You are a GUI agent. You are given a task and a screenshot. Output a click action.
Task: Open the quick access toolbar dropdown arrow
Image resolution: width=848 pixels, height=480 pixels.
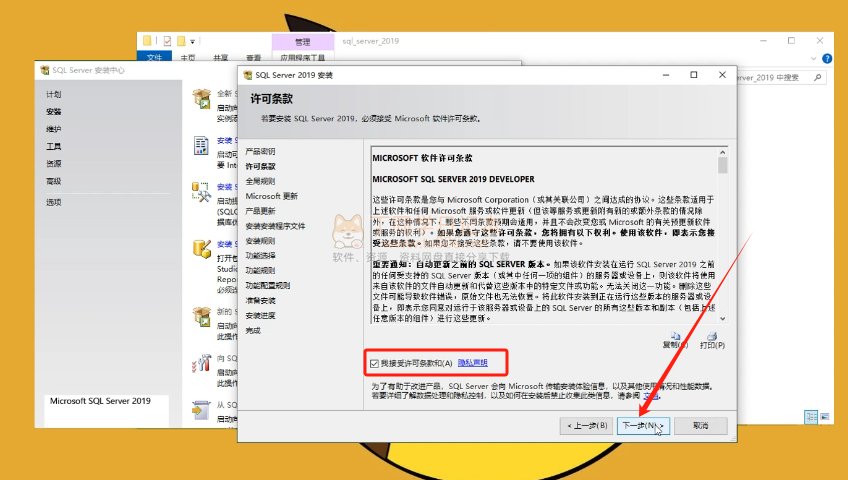pyautogui.click(x=193, y=42)
